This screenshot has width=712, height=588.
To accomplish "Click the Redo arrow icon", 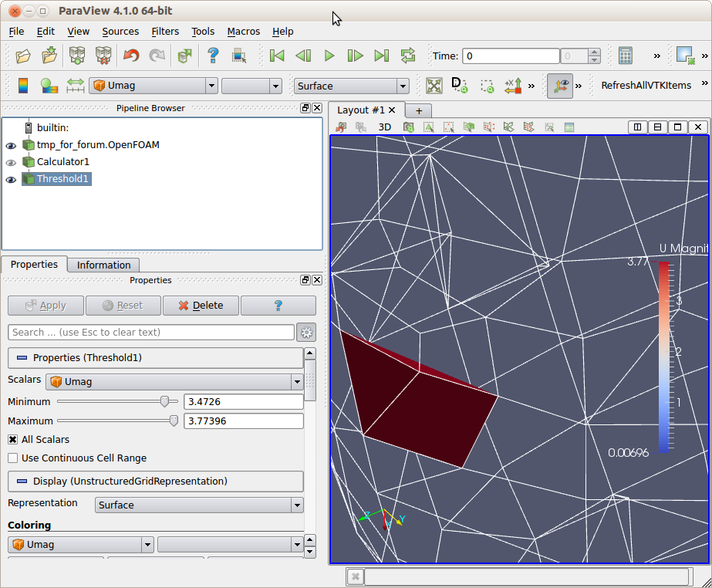I will click(x=157, y=56).
